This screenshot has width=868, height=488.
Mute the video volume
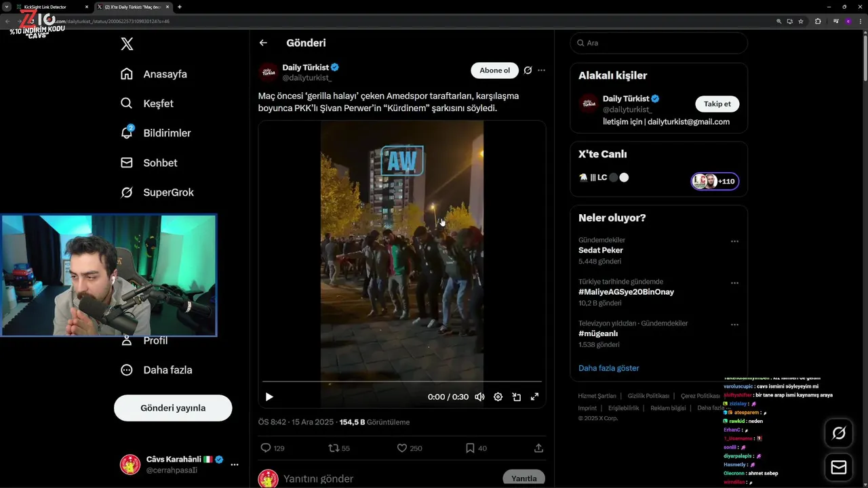(x=479, y=397)
